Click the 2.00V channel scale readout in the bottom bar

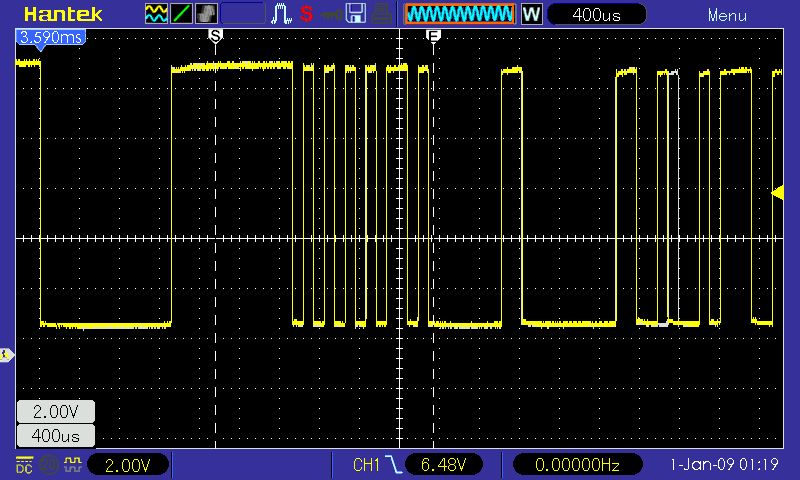click(x=128, y=465)
